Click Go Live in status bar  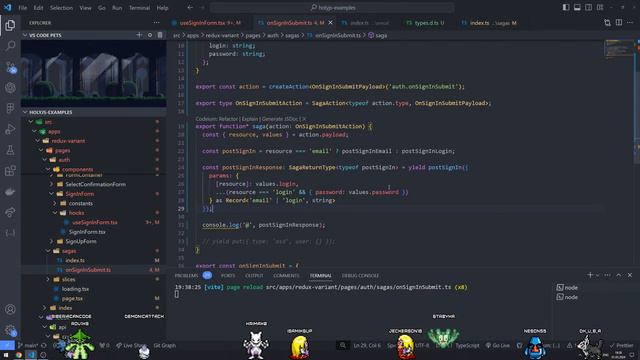(498, 345)
